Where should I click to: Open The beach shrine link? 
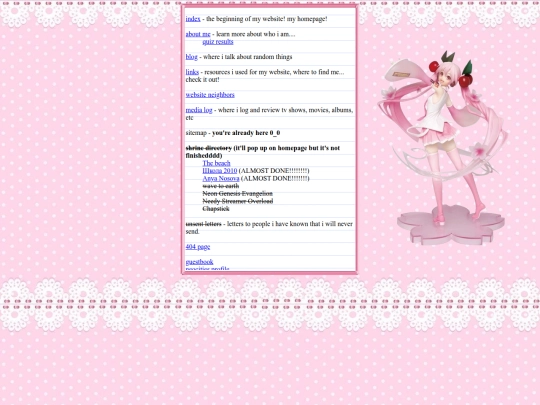click(x=216, y=163)
